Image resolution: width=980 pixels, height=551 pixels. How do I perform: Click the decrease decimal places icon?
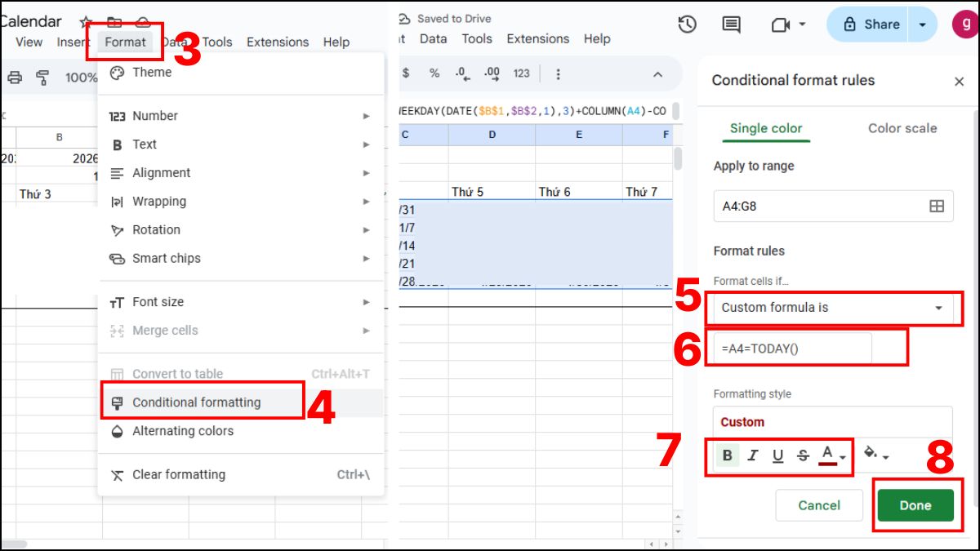463,73
